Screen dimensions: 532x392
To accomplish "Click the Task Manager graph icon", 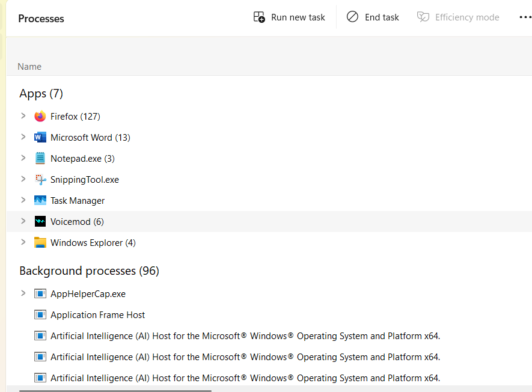I will click(40, 201).
